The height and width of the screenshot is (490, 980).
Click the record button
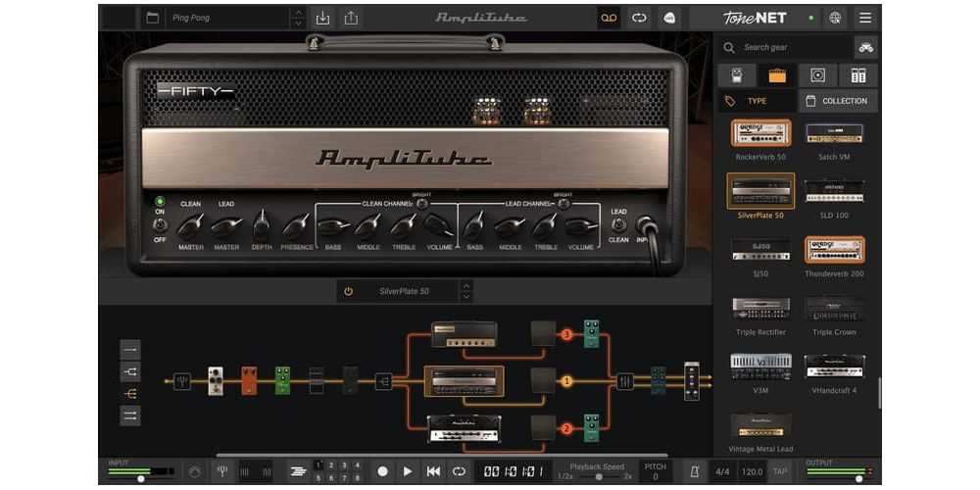[383, 471]
